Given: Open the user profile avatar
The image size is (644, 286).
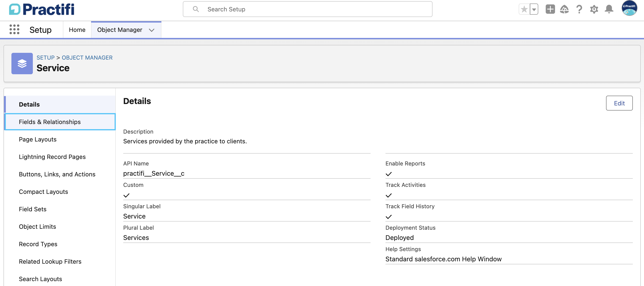Looking at the screenshot, I should tap(629, 8).
